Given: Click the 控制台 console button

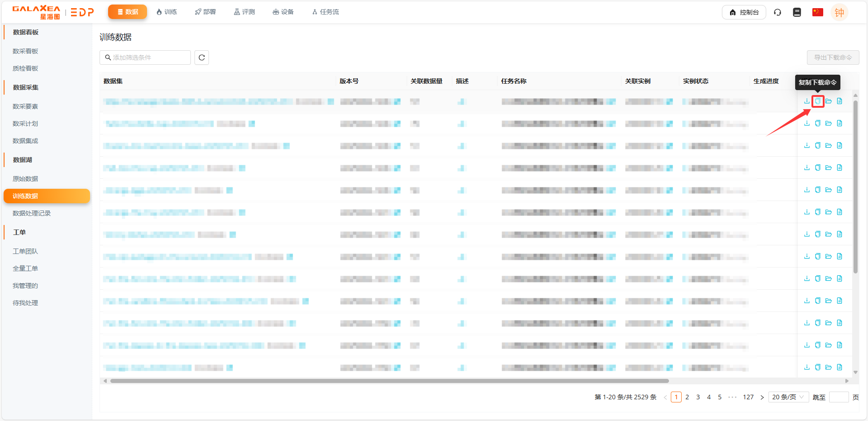Looking at the screenshot, I should (x=744, y=12).
